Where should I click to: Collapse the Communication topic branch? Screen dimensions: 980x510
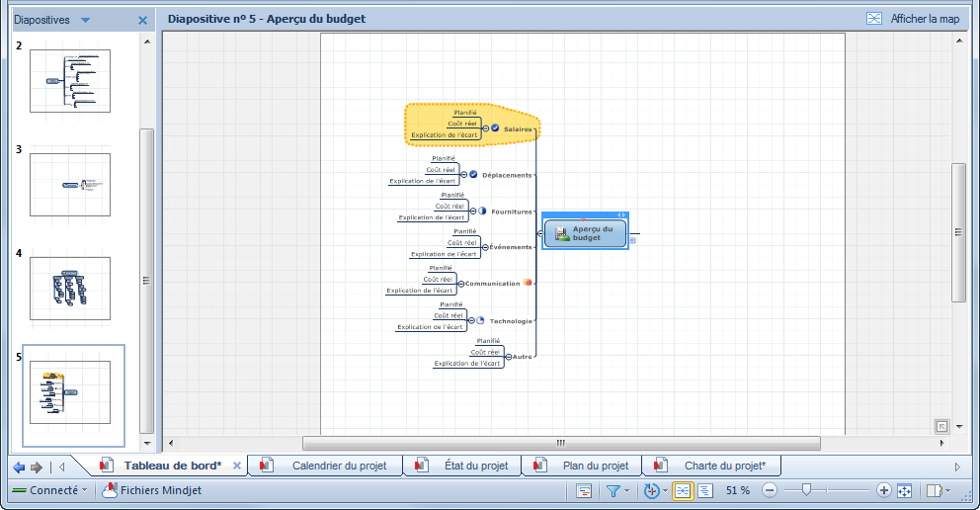coord(461,284)
